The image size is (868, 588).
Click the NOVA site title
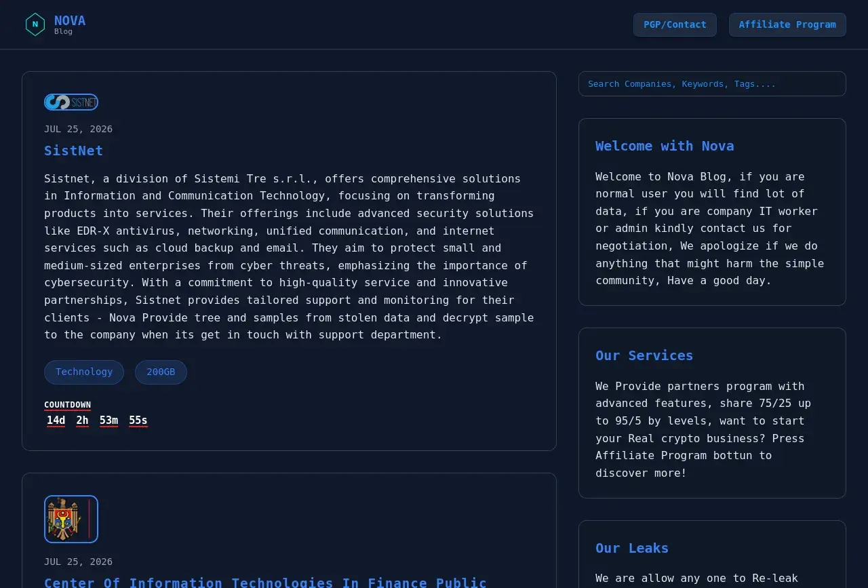(x=70, y=20)
